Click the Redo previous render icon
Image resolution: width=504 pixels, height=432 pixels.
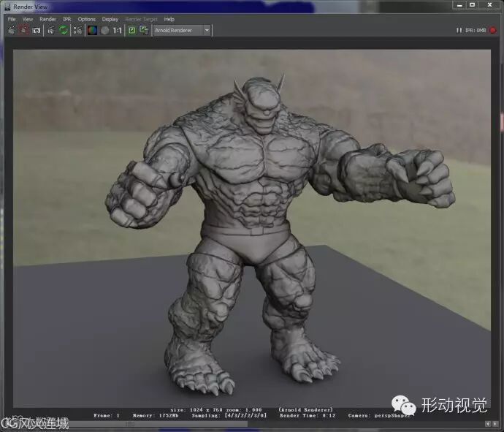point(12,31)
